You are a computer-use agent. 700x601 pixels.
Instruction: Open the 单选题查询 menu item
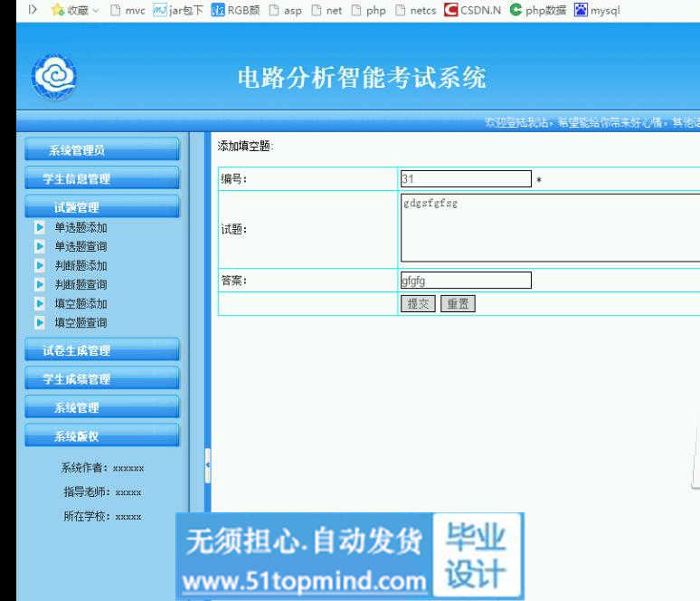(80, 246)
